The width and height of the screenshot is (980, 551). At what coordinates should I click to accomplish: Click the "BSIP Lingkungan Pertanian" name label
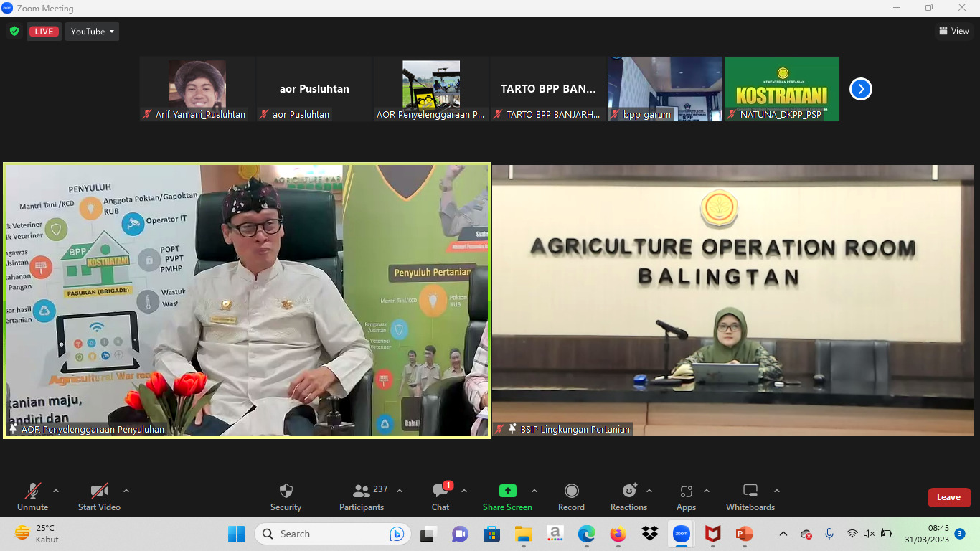click(x=575, y=430)
